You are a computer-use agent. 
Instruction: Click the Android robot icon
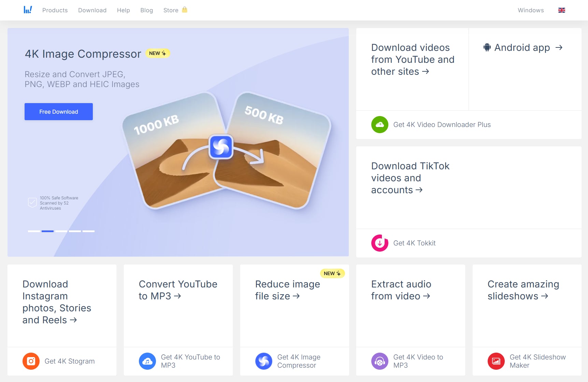tap(487, 47)
